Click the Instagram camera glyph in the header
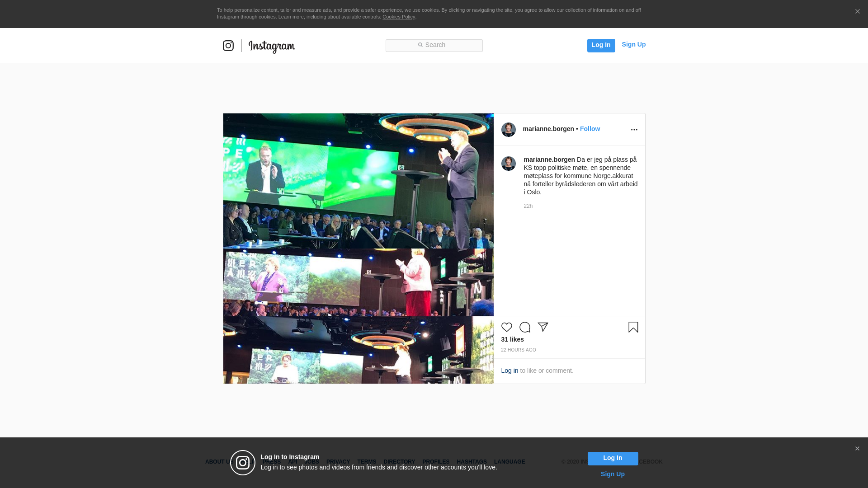 [x=228, y=46]
